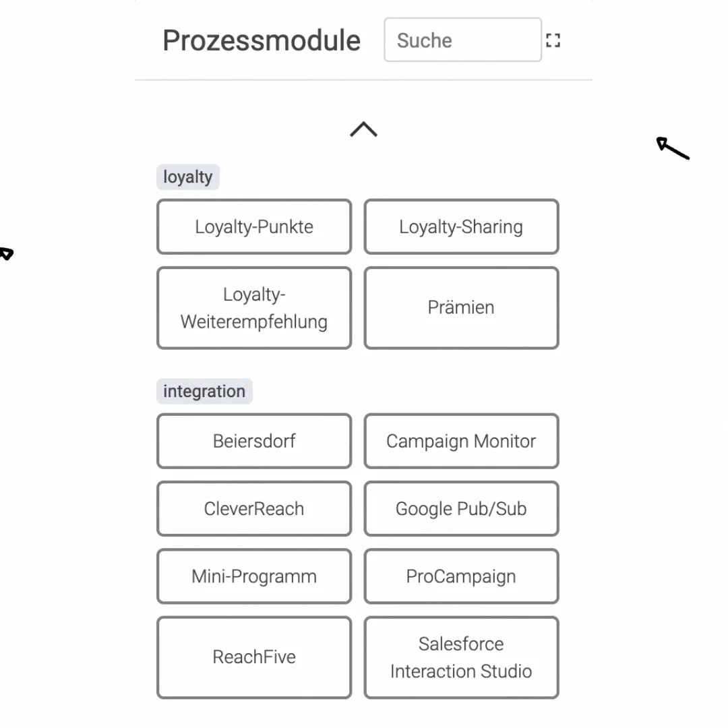The height and width of the screenshot is (728, 728).
Task: Choose the ProCampaign integration
Action: tap(461, 576)
